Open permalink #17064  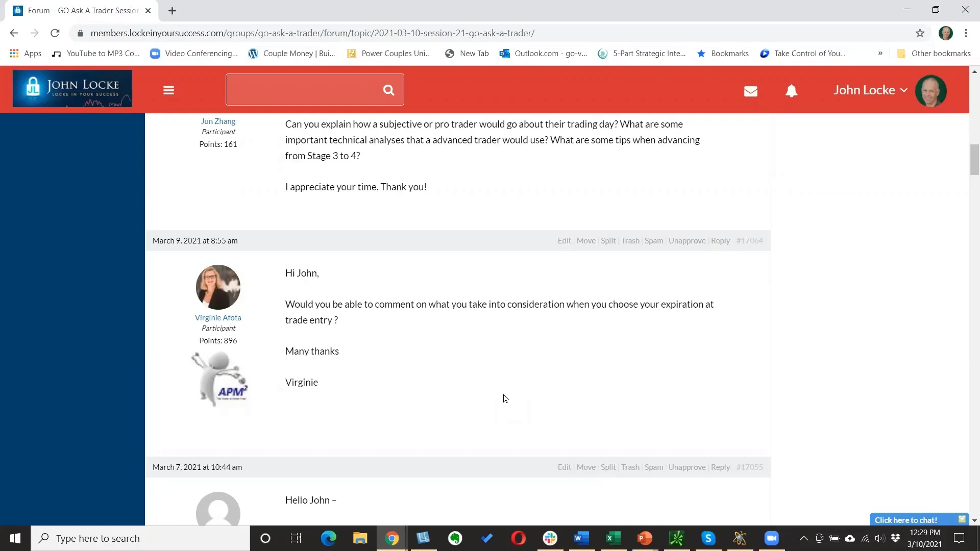749,241
